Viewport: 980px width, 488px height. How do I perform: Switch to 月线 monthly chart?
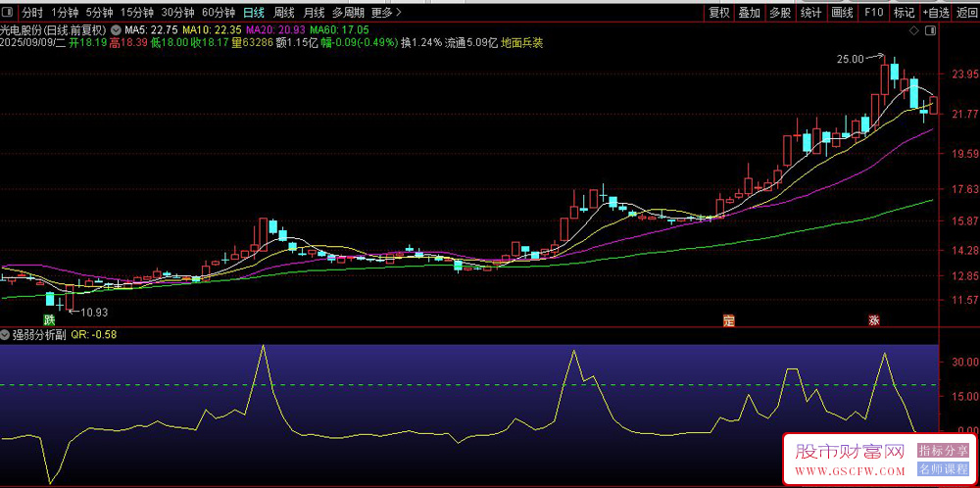point(314,12)
